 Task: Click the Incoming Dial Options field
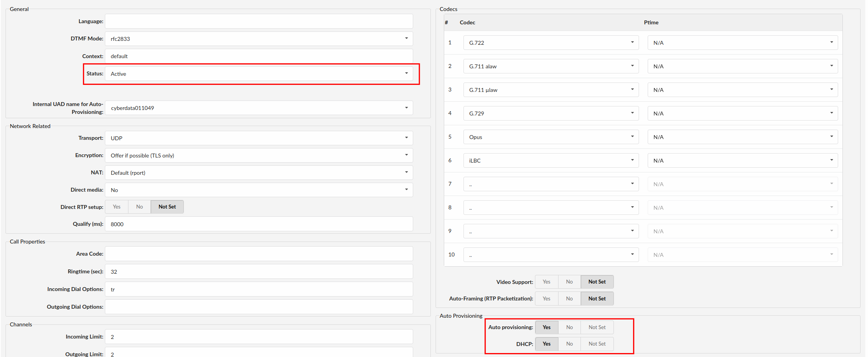pyautogui.click(x=259, y=289)
